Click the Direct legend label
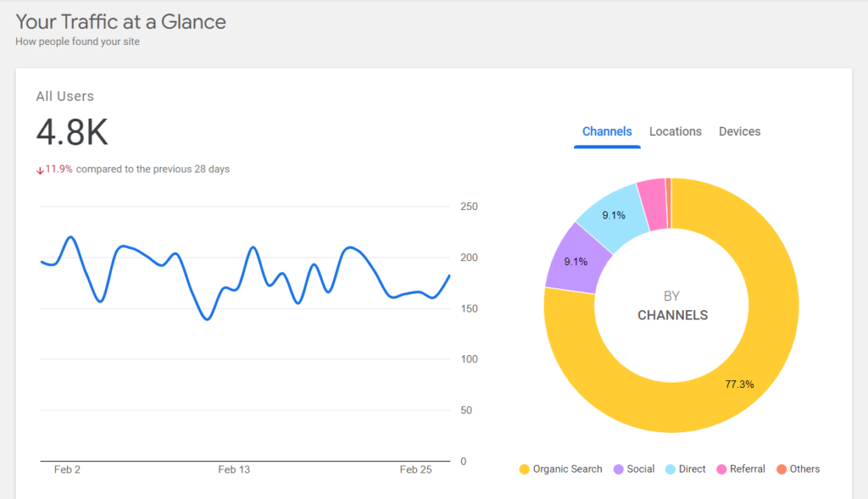Image resolution: width=868 pixels, height=499 pixels. click(692, 469)
